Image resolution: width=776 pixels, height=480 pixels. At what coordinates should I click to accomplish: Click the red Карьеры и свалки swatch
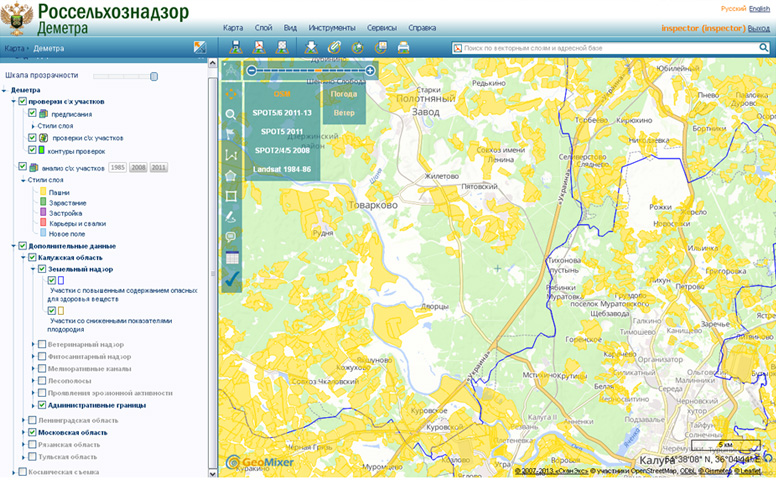43,223
